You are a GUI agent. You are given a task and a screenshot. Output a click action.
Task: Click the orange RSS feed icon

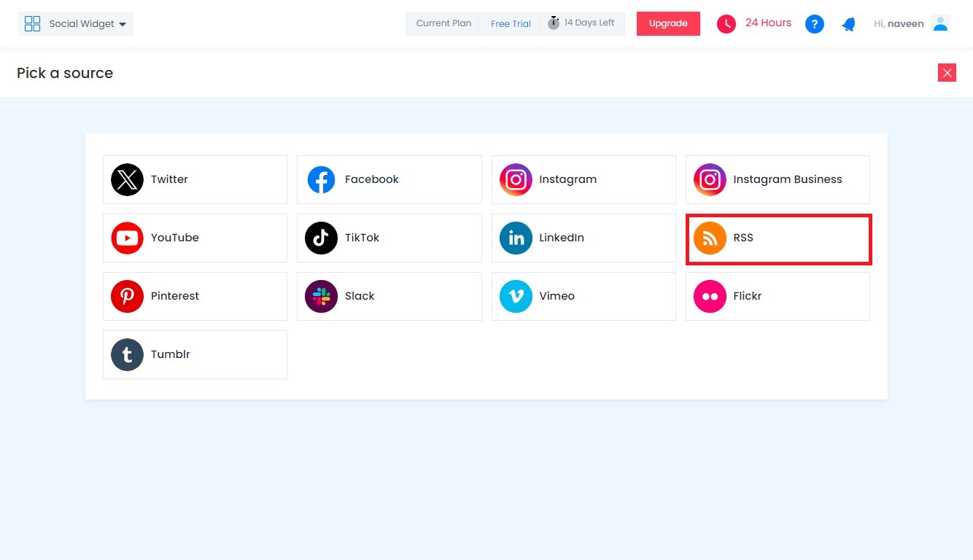[x=710, y=238]
